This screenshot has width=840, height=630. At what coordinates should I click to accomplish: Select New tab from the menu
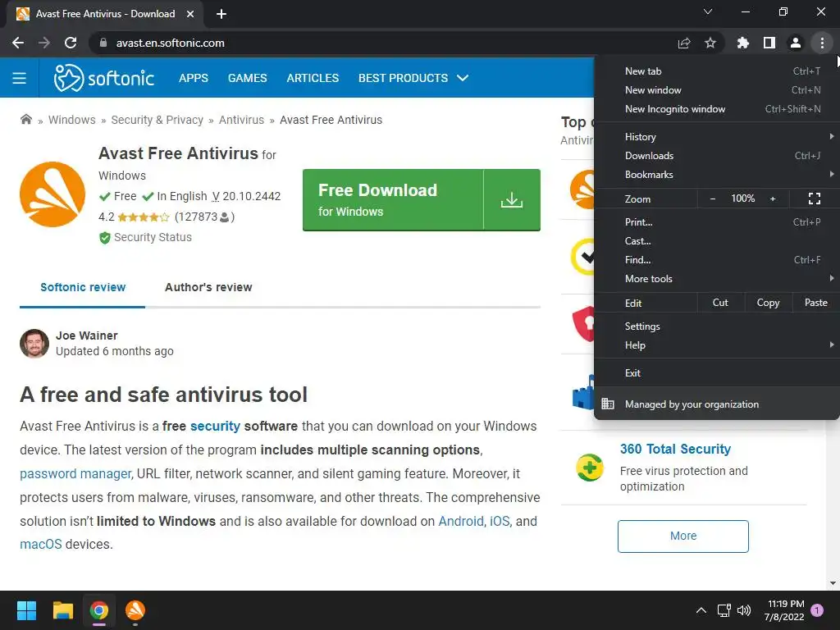click(717, 71)
